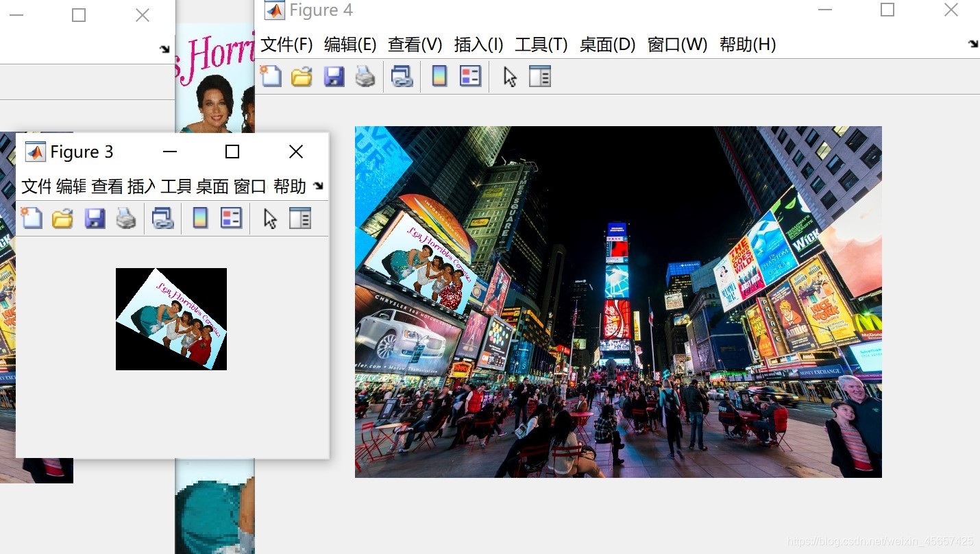Select Edit Plot arrow in Figure 3 toolbar
This screenshot has width=980, height=554.
[270, 218]
